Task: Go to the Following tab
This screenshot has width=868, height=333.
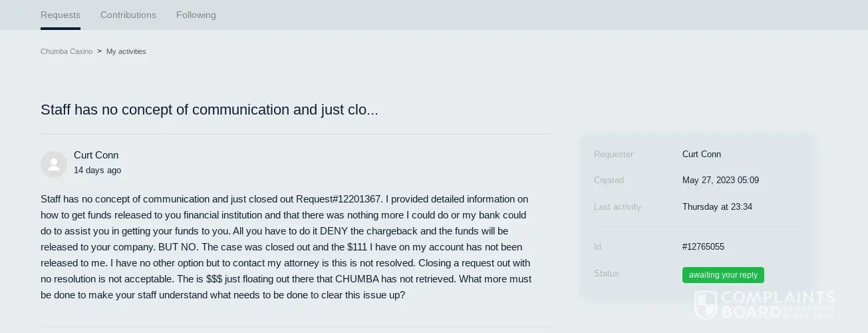Action: 196,15
